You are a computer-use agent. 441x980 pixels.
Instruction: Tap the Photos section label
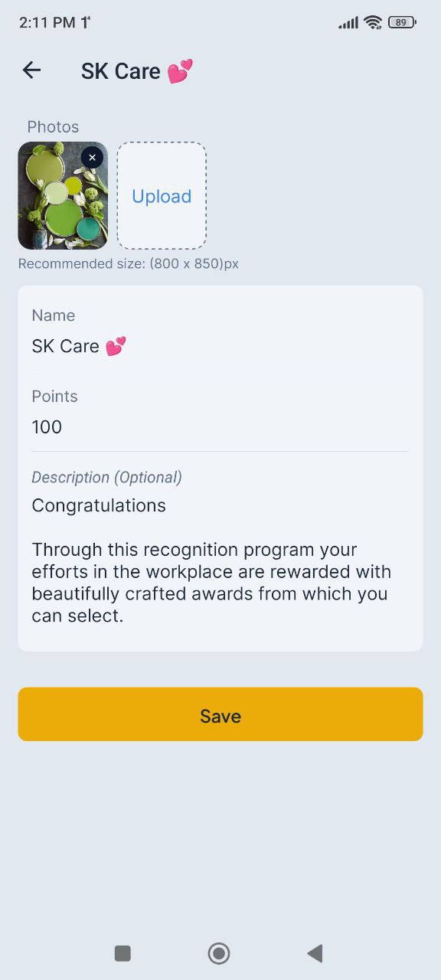tap(53, 127)
